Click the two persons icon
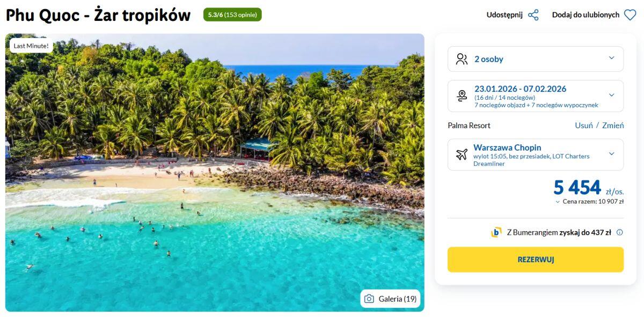Screen dimensions: 644x317 [462, 59]
